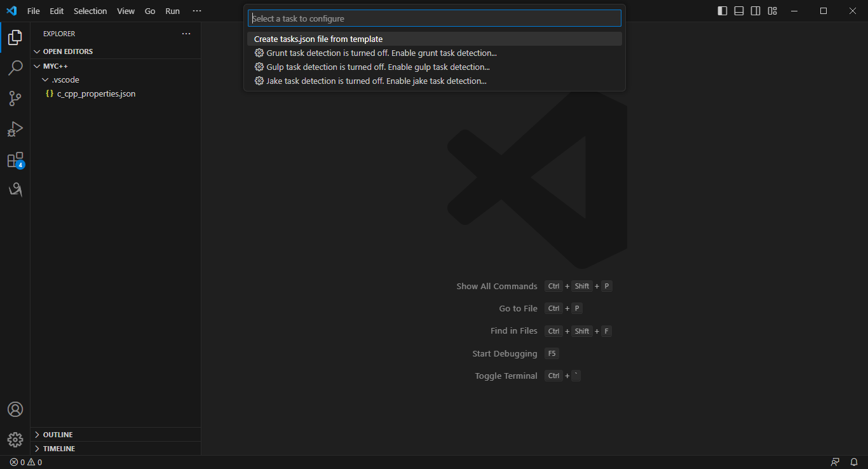
Task: Show more menu items via title bar ellipsis
Action: coord(197,11)
